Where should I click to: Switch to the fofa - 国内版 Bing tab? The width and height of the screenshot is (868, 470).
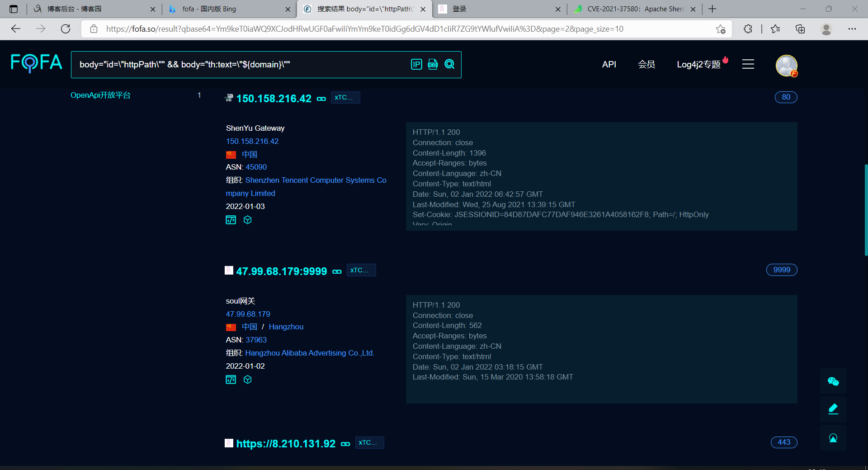tap(229, 9)
